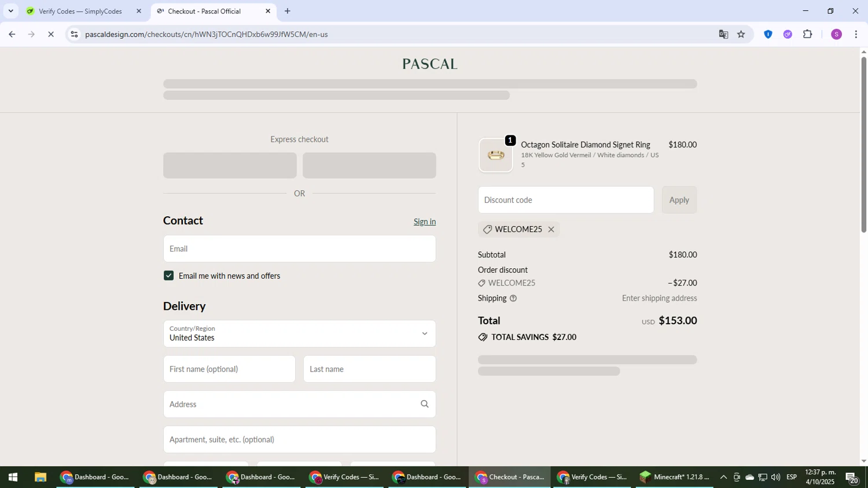The image size is (868, 488).
Task: Open the network icon in tray
Action: [x=763, y=477]
